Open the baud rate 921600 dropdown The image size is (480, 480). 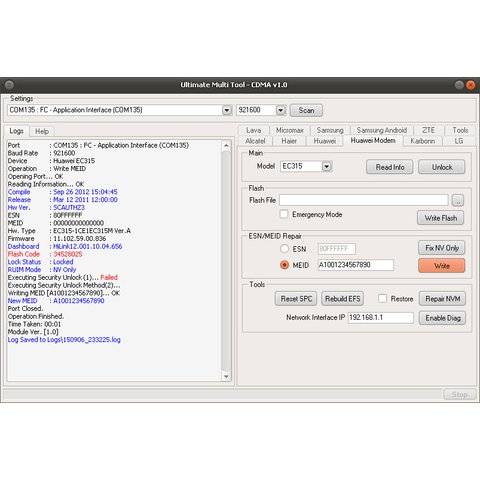pos(281,110)
